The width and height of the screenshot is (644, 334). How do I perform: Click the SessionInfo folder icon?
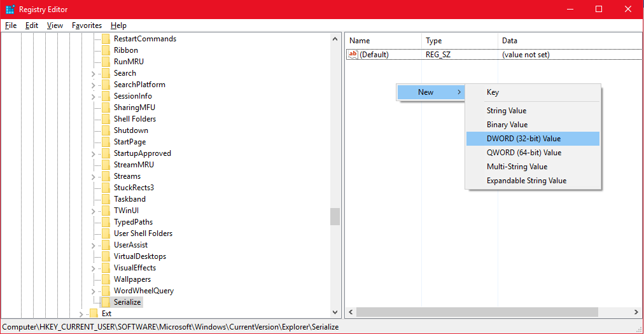tap(106, 96)
